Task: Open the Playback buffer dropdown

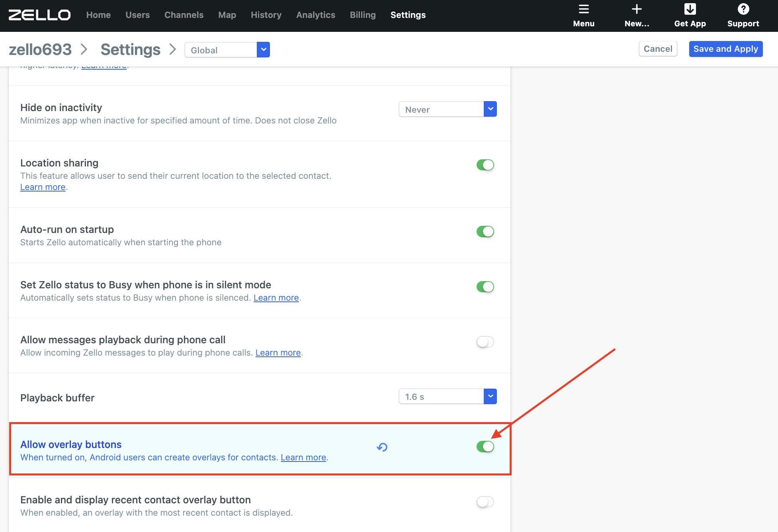Action: tap(448, 396)
